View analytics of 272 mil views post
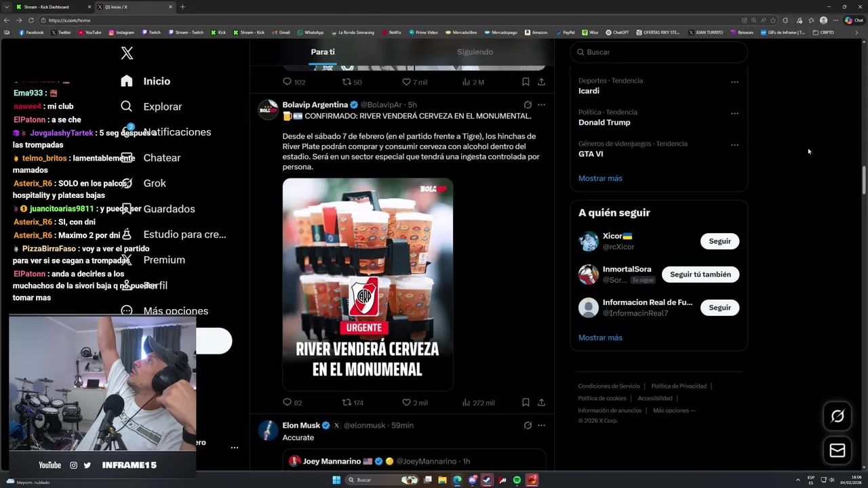This screenshot has width=868, height=488. pos(478,403)
